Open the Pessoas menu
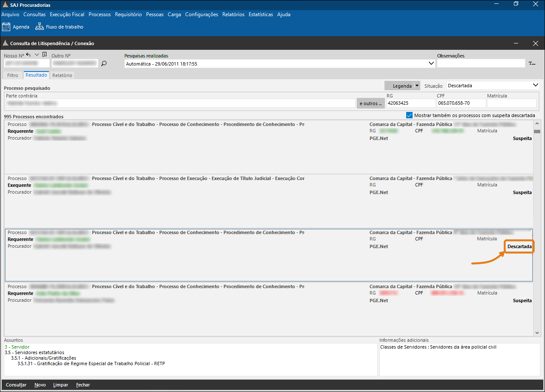The height and width of the screenshot is (392, 545). [155, 14]
